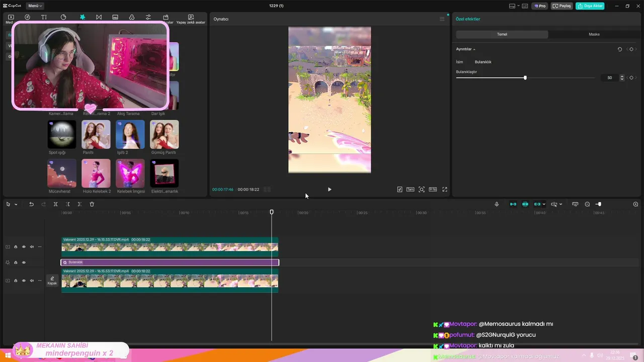Open the effects star tab
644x362 pixels.
point(83,17)
